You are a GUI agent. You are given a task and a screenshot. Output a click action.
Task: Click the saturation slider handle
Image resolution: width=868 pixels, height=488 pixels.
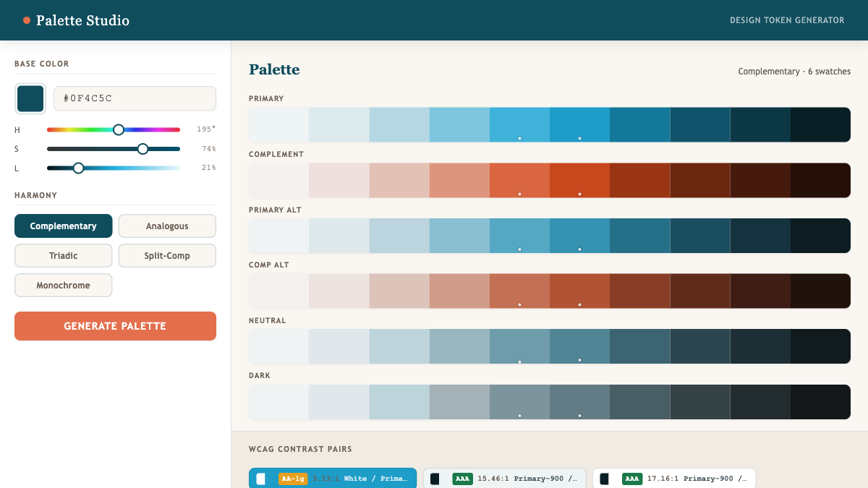142,149
